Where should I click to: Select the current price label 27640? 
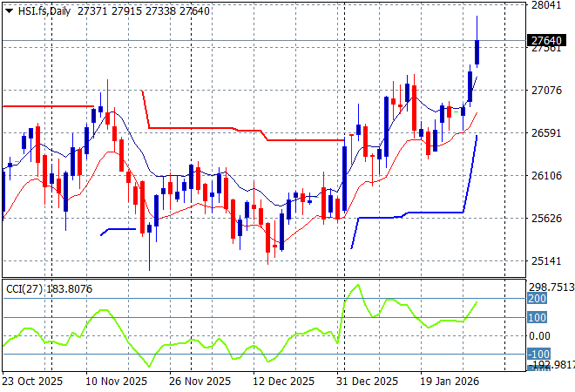point(546,40)
